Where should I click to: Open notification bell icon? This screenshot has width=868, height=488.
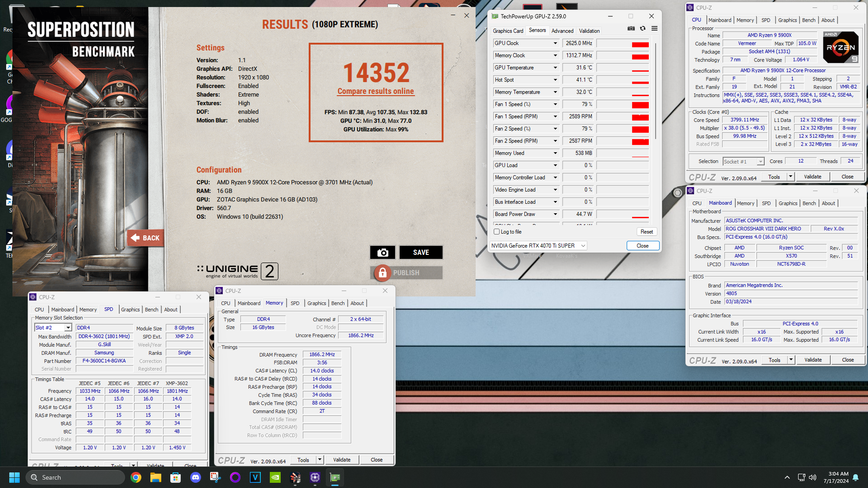coord(855,477)
